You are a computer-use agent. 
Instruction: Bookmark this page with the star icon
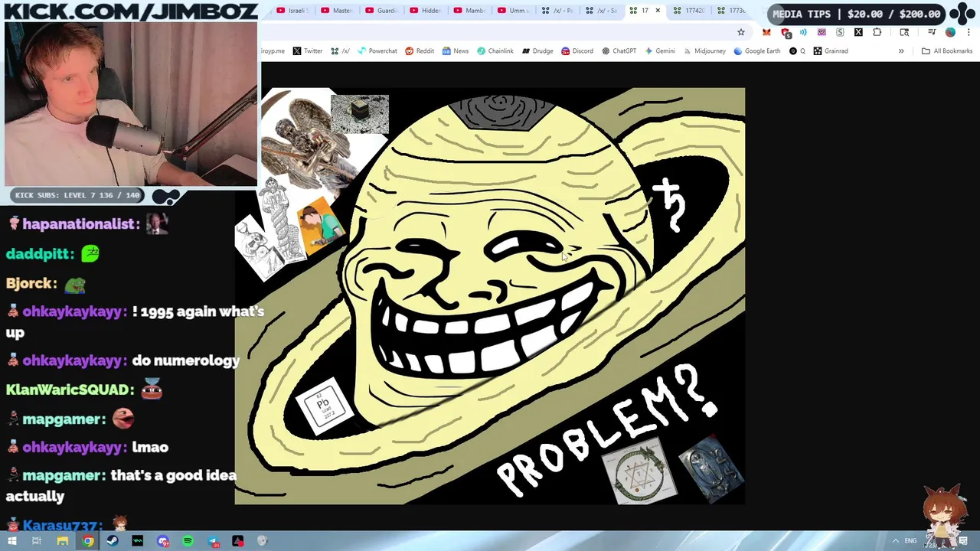[x=740, y=32]
